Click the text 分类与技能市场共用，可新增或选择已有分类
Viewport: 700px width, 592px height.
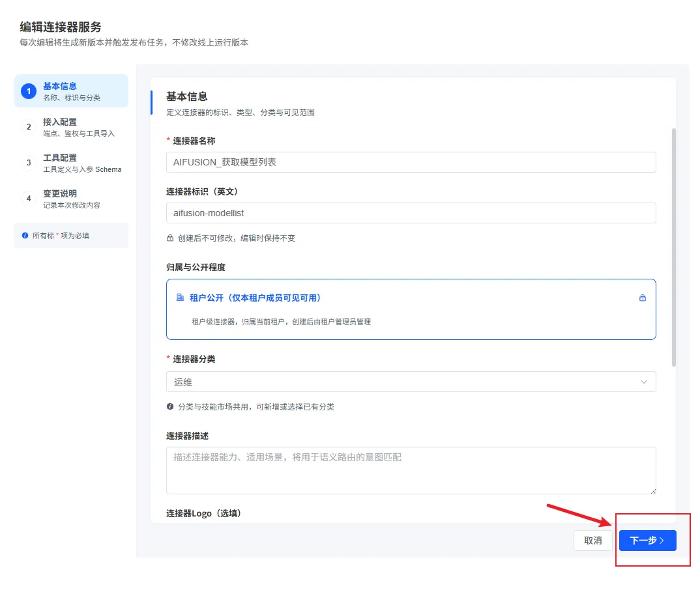pyautogui.click(x=256, y=406)
